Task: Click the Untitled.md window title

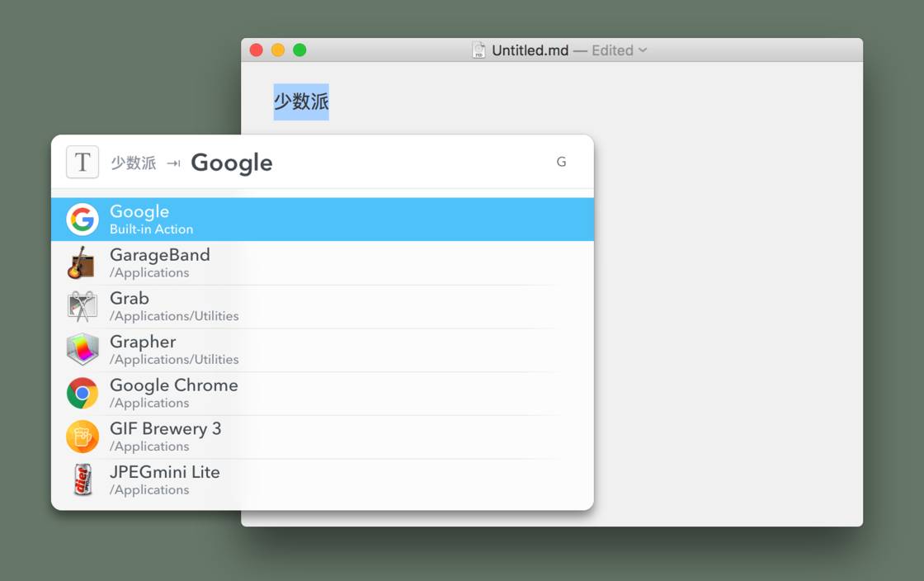Action: pos(530,50)
